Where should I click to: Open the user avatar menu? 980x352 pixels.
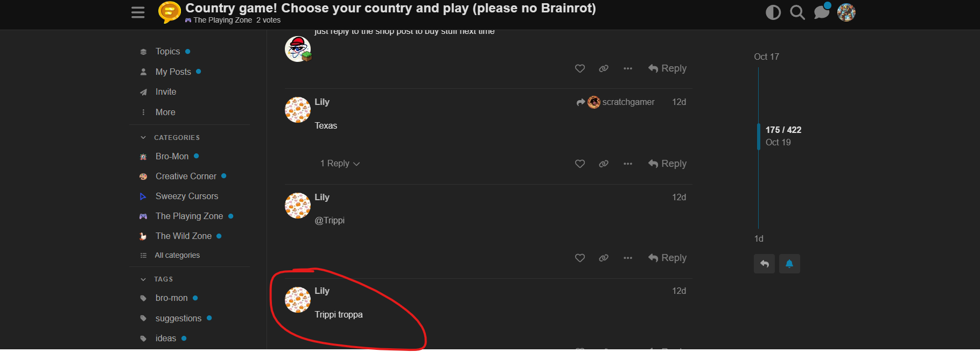[x=846, y=12]
